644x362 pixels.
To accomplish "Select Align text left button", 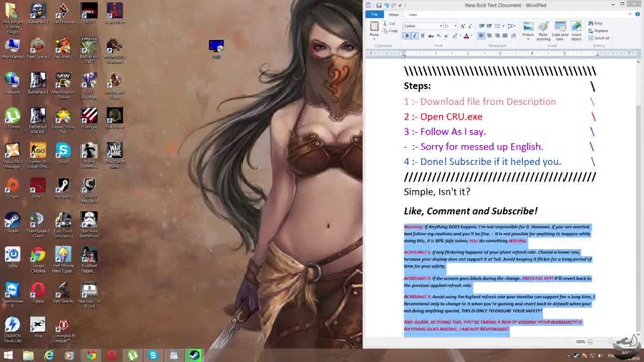I will pyautogui.click(x=481, y=36).
